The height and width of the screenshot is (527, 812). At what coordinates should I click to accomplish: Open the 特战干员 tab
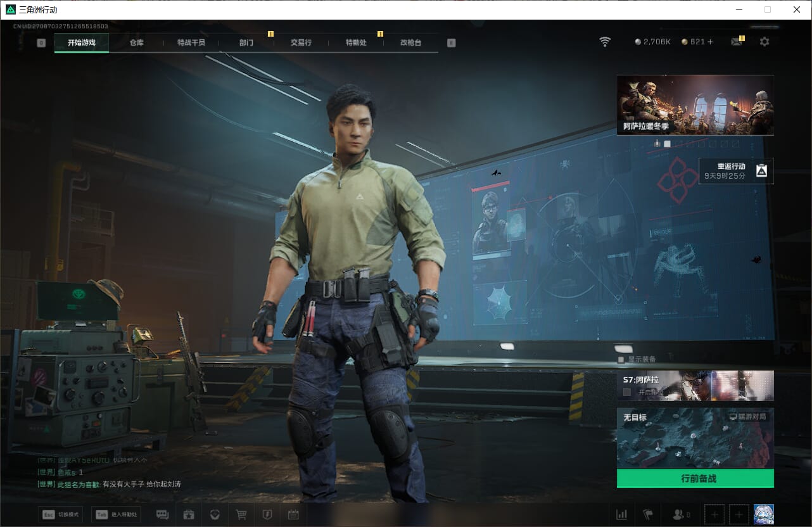click(191, 42)
